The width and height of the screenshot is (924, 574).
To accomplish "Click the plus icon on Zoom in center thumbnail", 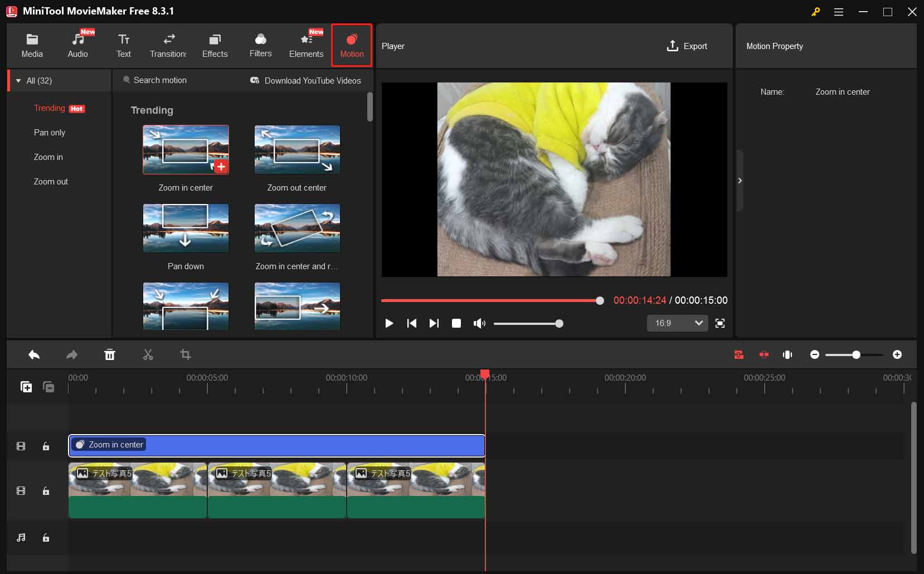I will click(221, 167).
